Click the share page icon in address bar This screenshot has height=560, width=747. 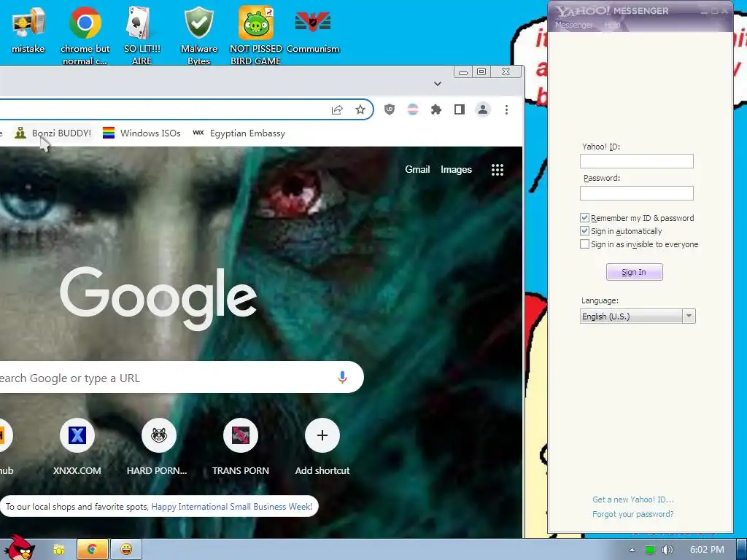tap(337, 110)
